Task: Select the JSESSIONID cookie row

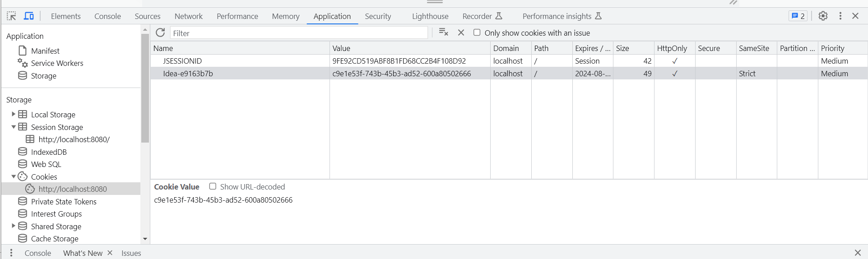Action: coord(509,61)
